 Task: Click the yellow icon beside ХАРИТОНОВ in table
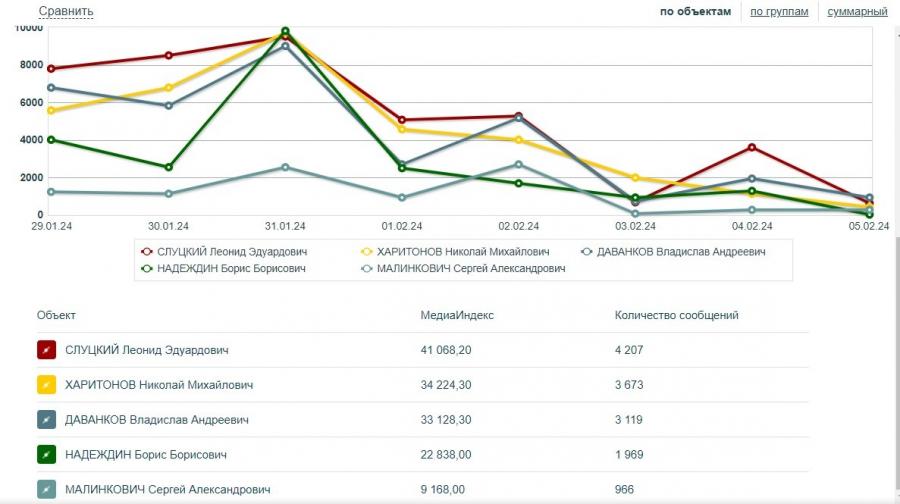(x=46, y=385)
